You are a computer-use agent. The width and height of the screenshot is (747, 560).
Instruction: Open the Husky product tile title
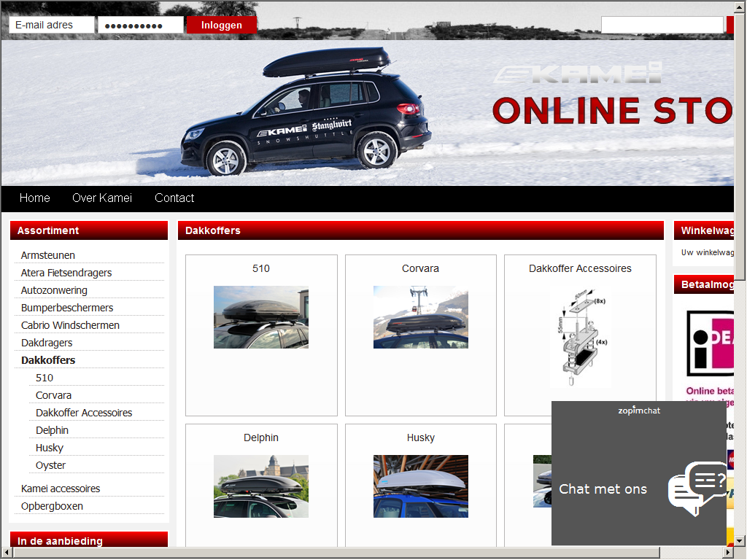pyautogui.click(x=421, y=437)
